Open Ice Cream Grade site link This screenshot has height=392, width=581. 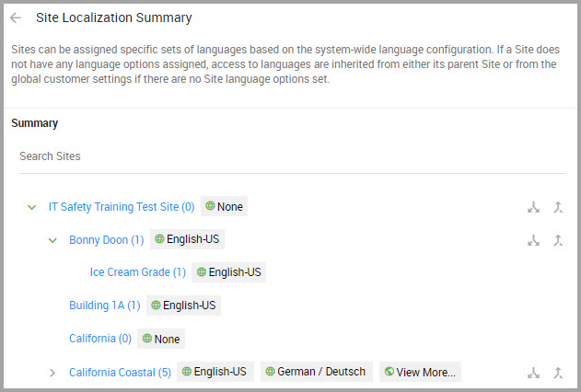tap(138, 272)
